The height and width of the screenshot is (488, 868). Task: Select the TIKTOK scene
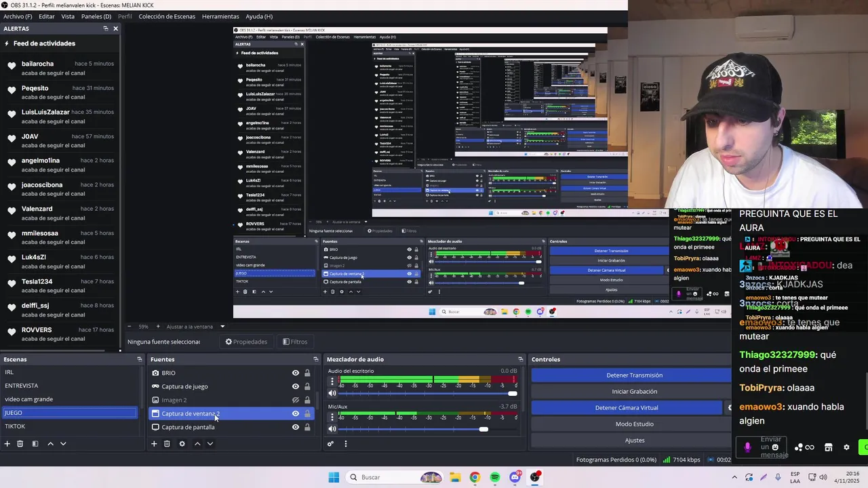69,426
